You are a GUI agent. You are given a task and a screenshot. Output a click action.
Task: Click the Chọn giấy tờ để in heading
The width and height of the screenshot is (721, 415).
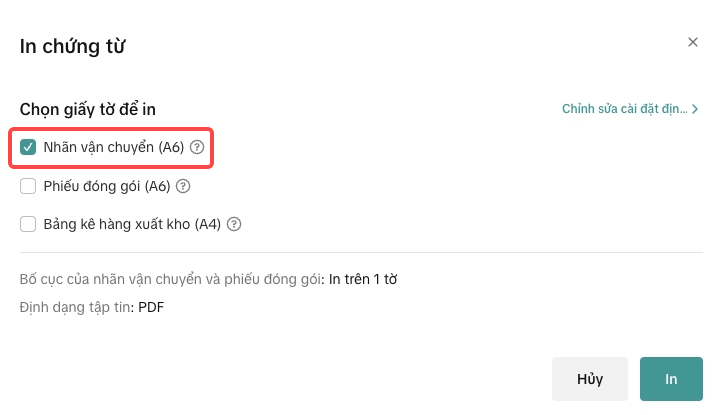(88, 109)
